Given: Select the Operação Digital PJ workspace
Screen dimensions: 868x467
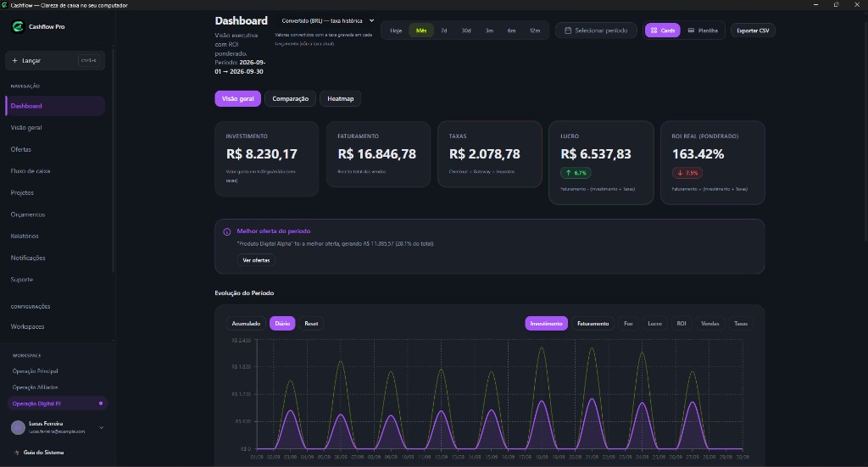Looking at the screenshot, I should pos(57,403).
